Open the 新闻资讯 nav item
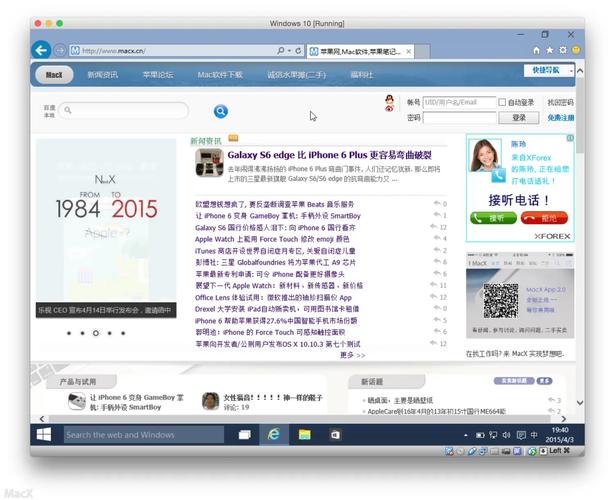Image resolution: width=615 pixels, height=500 pixels. coord(102,75)
